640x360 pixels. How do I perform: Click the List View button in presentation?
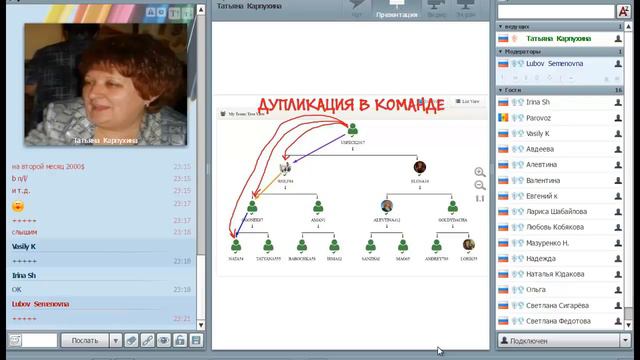(467, 101)
